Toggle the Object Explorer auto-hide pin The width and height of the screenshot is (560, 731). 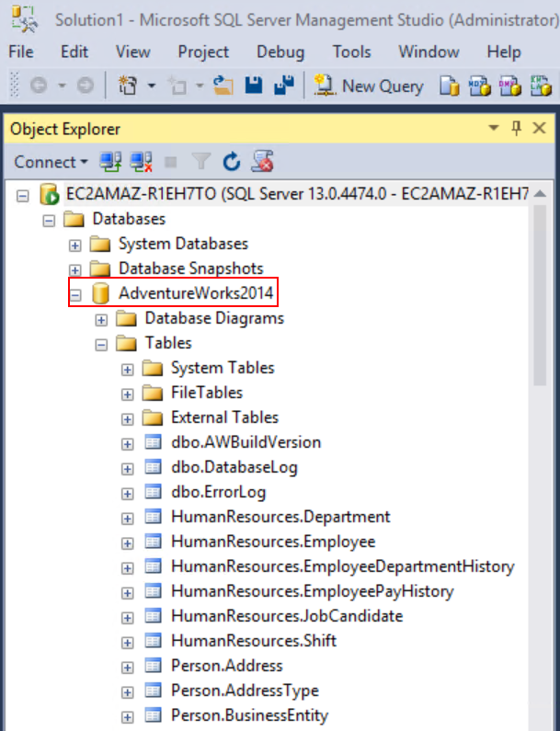[x=516, y=128]
